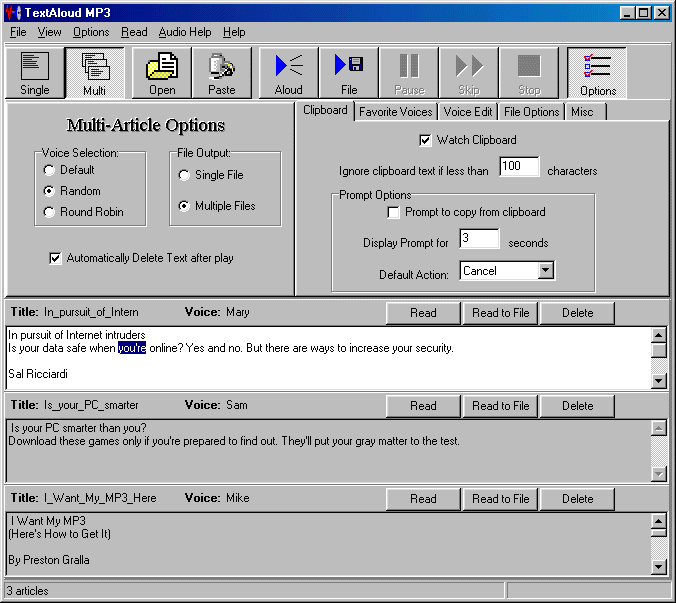Switch to the File Options tab
The width and height of the screenshot is (676, 603).
tap(531, 112)
